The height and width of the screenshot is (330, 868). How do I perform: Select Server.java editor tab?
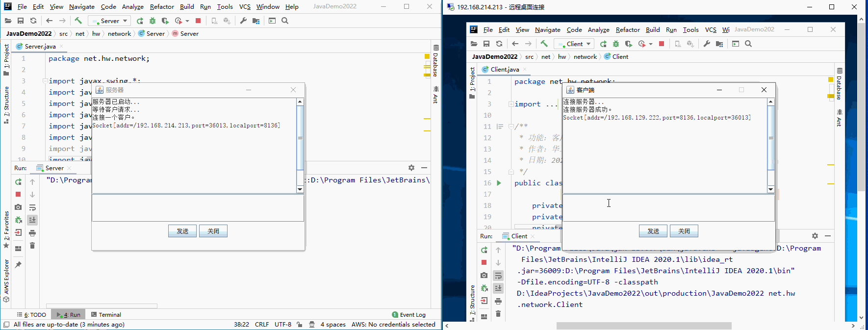pos(40,47)
